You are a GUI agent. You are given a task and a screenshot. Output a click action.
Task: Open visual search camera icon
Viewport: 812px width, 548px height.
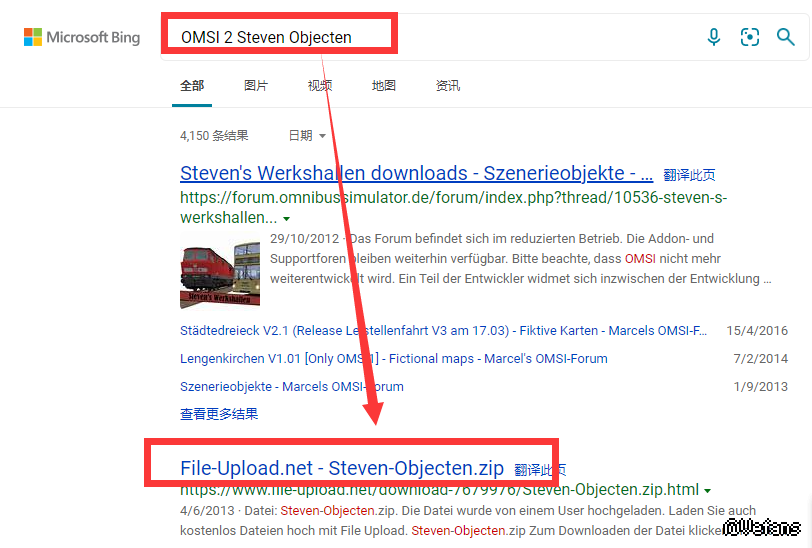click(x=749, y=37)
